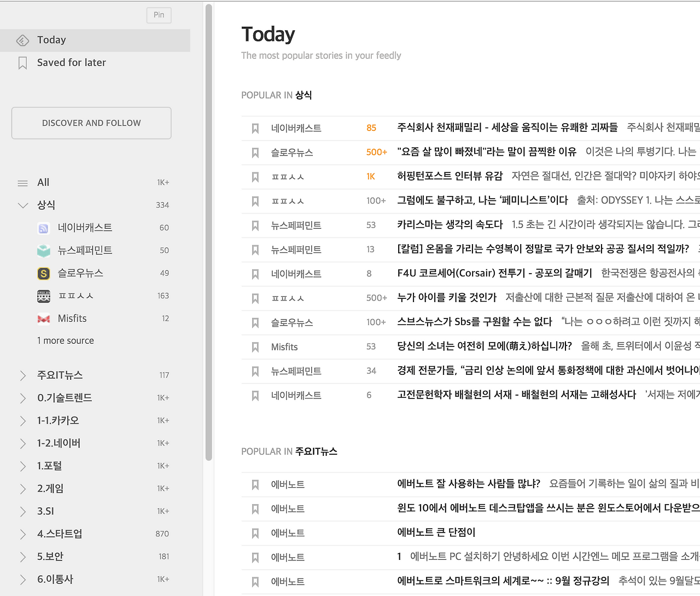700x596 pixels.
Task: Show 1 more source under 상식
Action: [66, 340]
